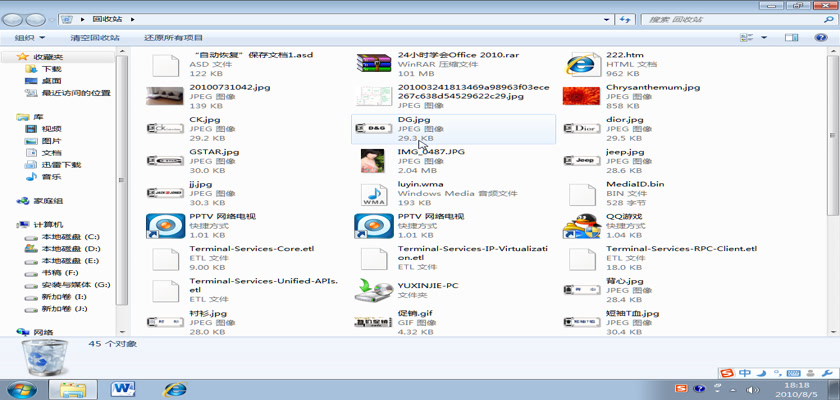Select the Chrysanthemum.jpg thumbnail

tap(581, 96)
